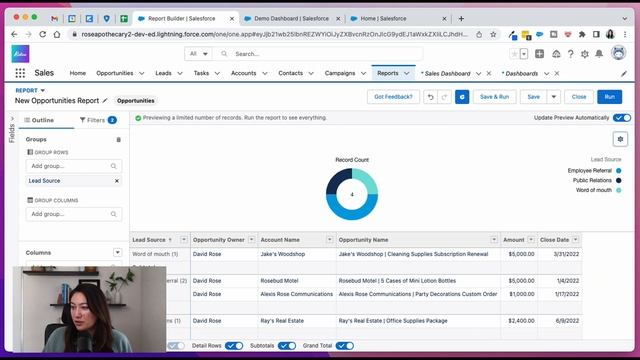640x360 pixels.
Task: Open the Leads nav tab
Action: click(163, 73)
